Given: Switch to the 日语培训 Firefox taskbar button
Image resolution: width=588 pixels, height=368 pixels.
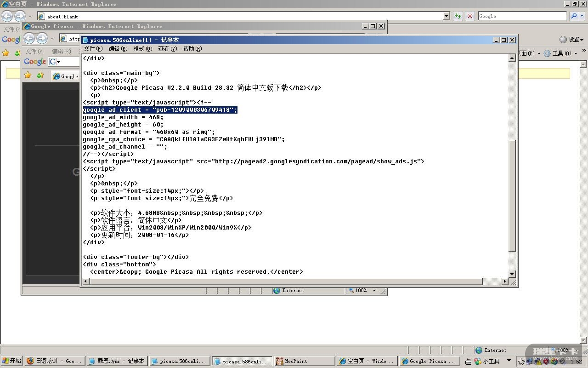Looking at the screenshot, I should 55,361.
